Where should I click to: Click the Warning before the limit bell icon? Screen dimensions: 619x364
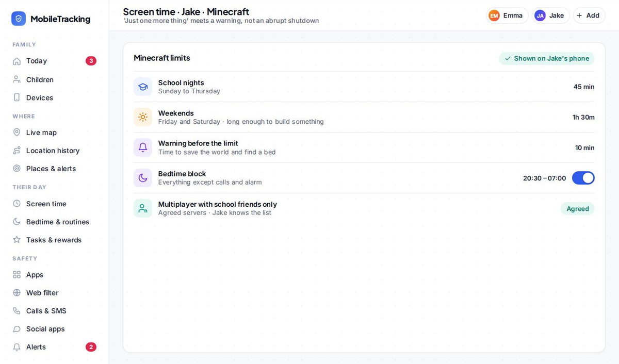(143, 147)
